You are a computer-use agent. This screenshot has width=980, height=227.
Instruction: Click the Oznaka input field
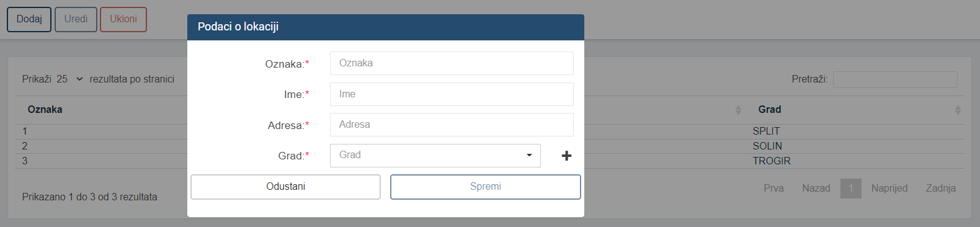pyautogui.click(x=452, y=63)
